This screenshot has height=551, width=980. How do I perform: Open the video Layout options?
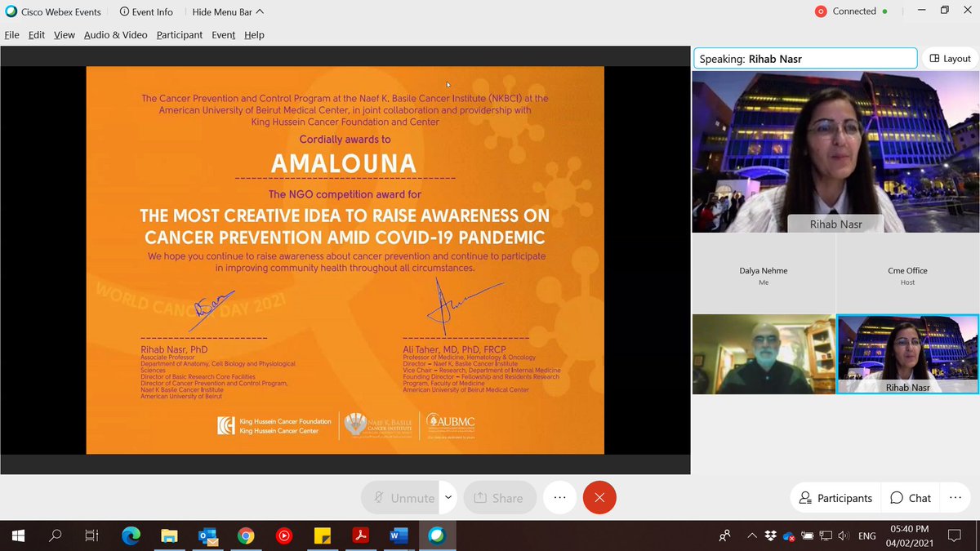(951, 59)
